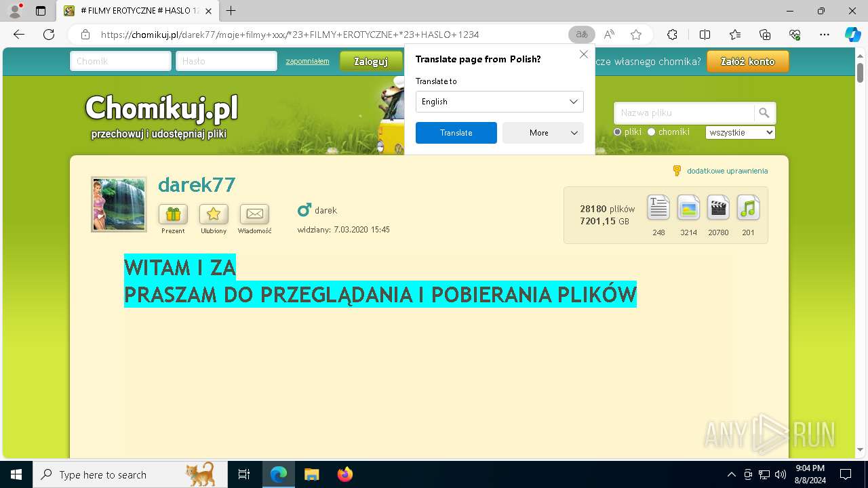Refresh the current page
868x488 pixels.
49,35
